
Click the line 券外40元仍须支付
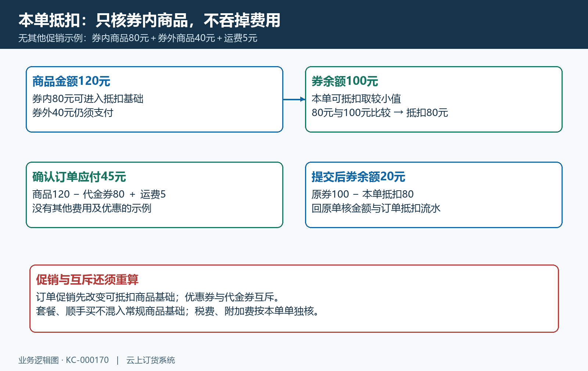coord(73,113)
